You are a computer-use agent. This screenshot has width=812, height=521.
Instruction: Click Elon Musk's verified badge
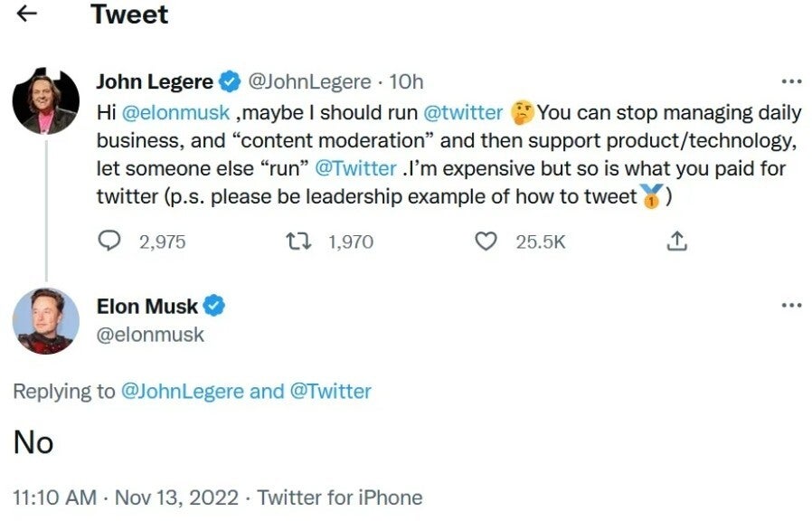point(214,307)
